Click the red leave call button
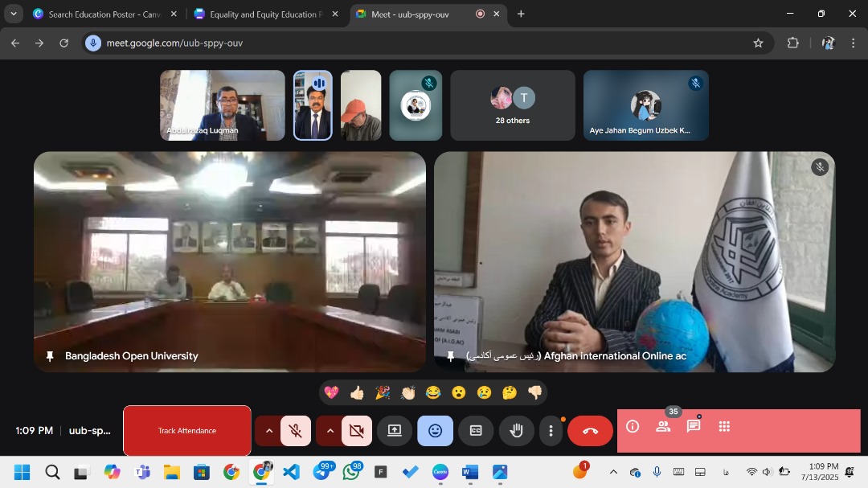868x488 pixels. 590,431
